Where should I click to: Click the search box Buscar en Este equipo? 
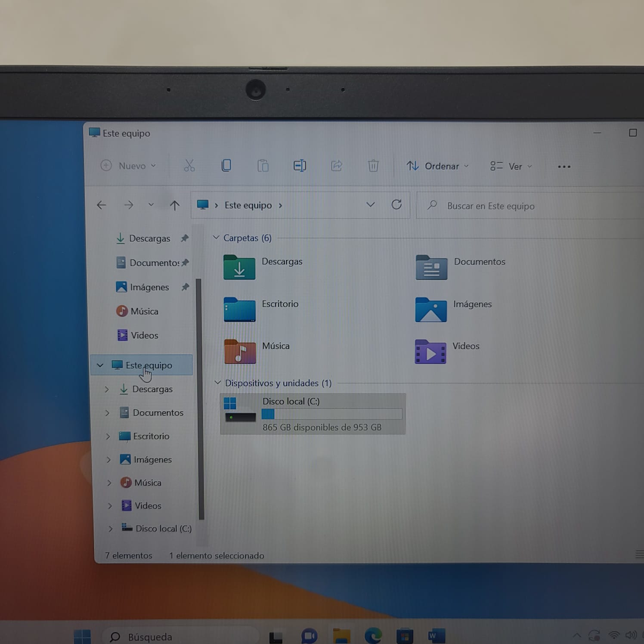(x=530, y=206)
